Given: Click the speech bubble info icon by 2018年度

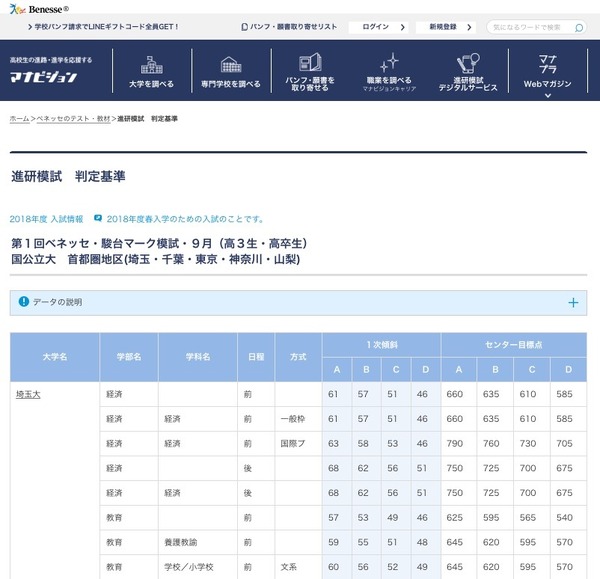Looking at the screenshot, I should pos(98,218).
